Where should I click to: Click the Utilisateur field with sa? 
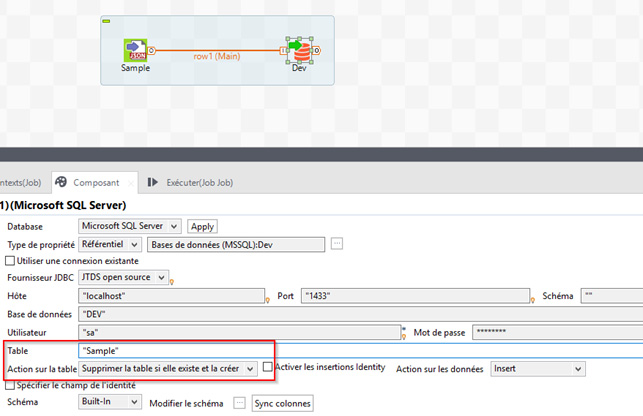pyautogui.click(x=239, y=332)
